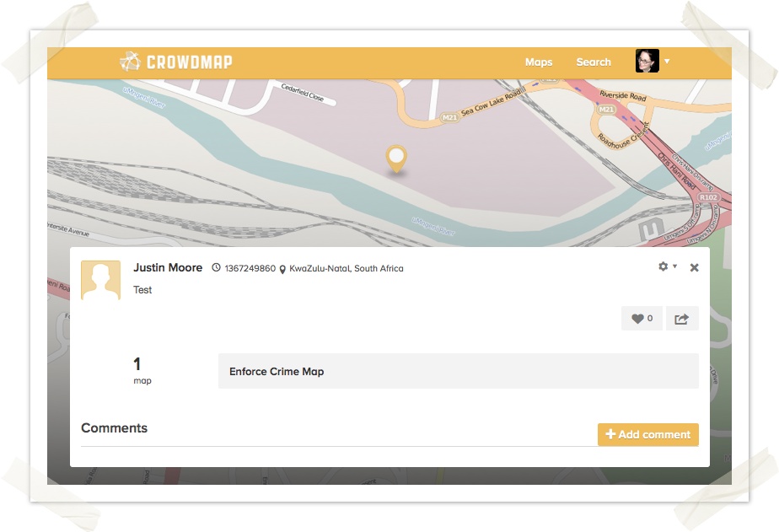Select the yellow location pin on the map
Screen dimensions: 779x532
coord(395,158)
